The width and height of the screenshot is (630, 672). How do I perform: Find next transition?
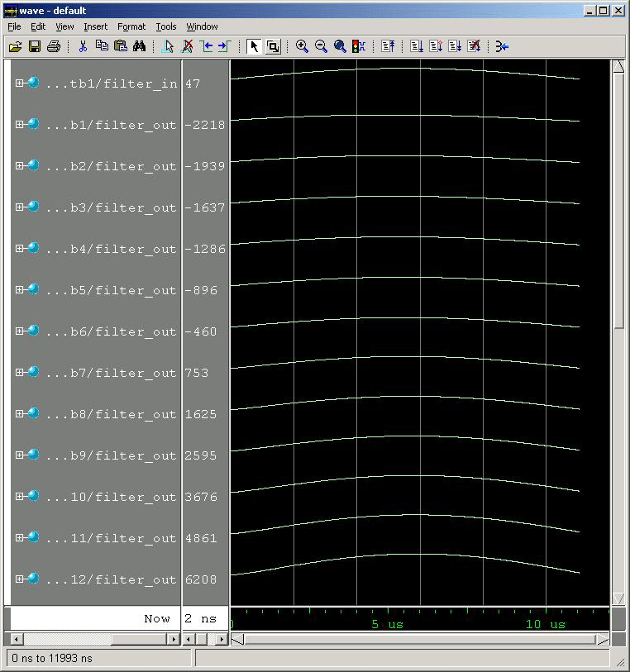coord(225,46)
